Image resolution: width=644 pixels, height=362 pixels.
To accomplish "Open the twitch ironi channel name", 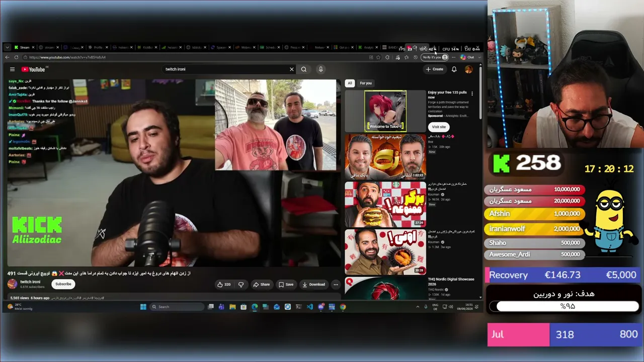I will pyautogui.click(x=30, y=282).
